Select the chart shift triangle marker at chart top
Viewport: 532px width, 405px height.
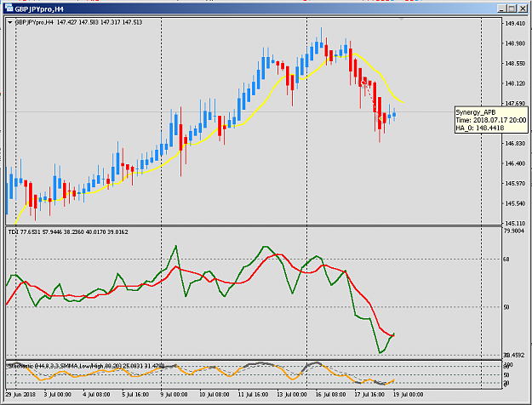coord(402,20)
